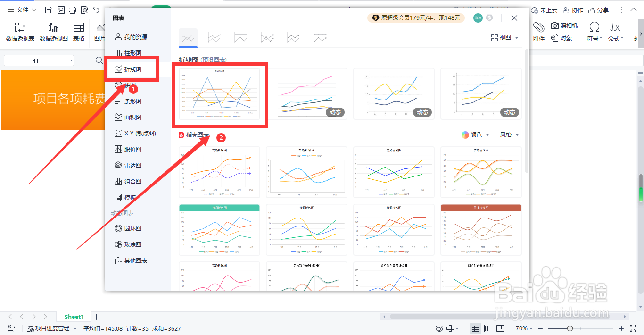Select the first line chart subtype icon
644x335 pixels.
click(x=188, y=38)
